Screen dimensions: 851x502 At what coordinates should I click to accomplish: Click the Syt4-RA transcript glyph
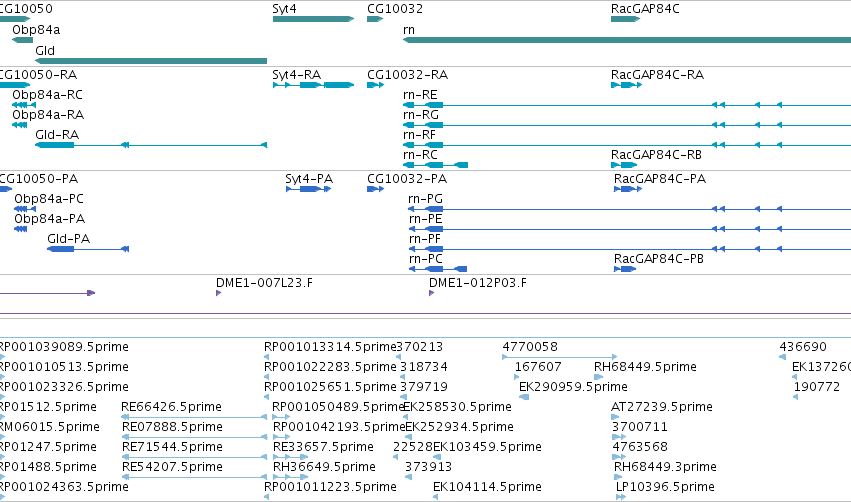pyautogui.click(x=313, y=85)
